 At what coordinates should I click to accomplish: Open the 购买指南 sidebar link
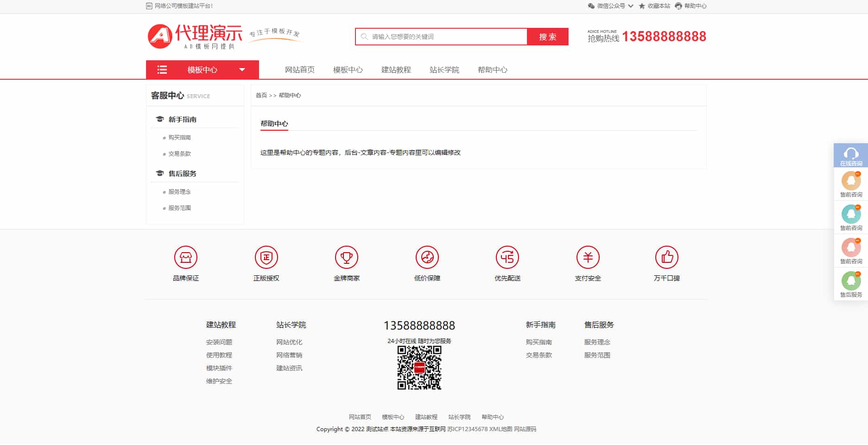[179, 138]
